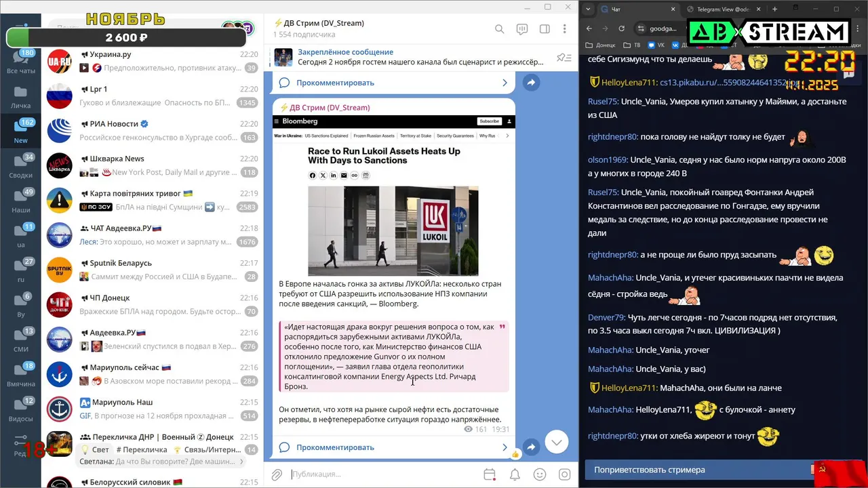Open the 'Сводки' folder

(x=21, y=167)
